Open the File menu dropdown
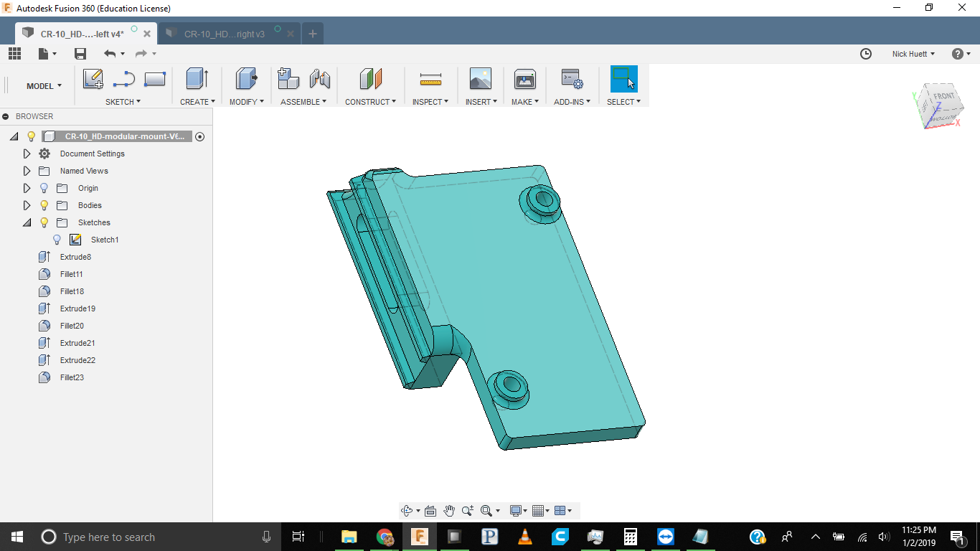This screenshot has height=551, width=980. pos(47,54)
